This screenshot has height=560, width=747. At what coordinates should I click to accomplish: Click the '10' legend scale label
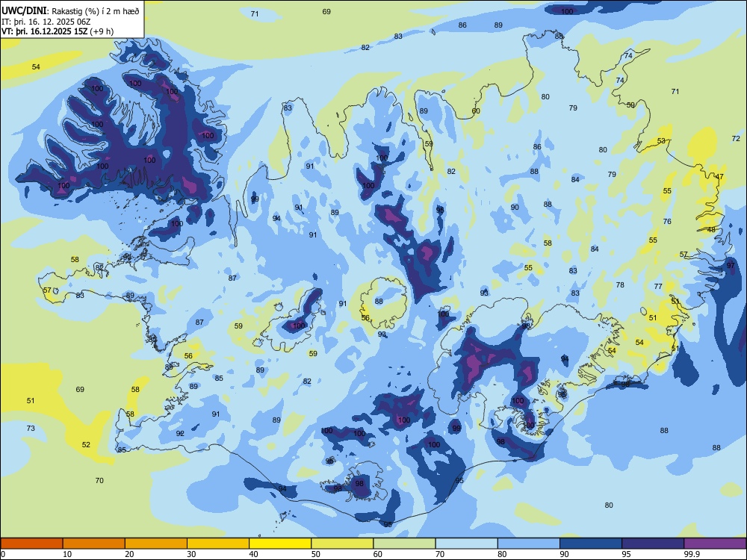pyautogui.click(x=67, y=554)
